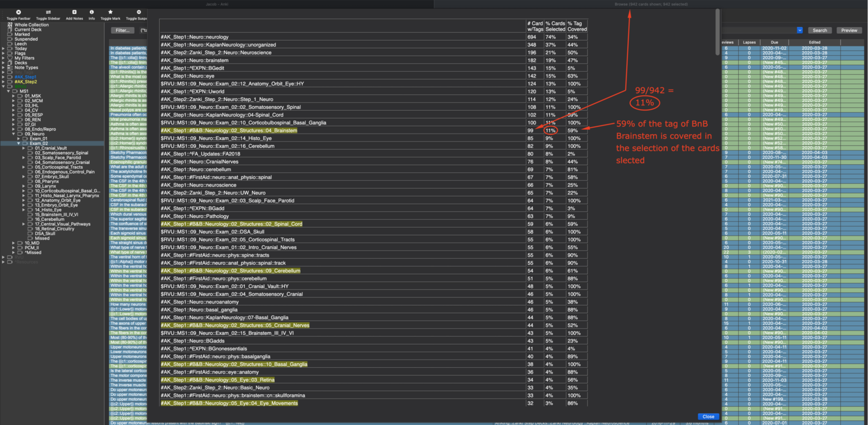Click the Add Notes toolbar icon
Viewport: 868px width, 425px height.
tap(74, 12)
